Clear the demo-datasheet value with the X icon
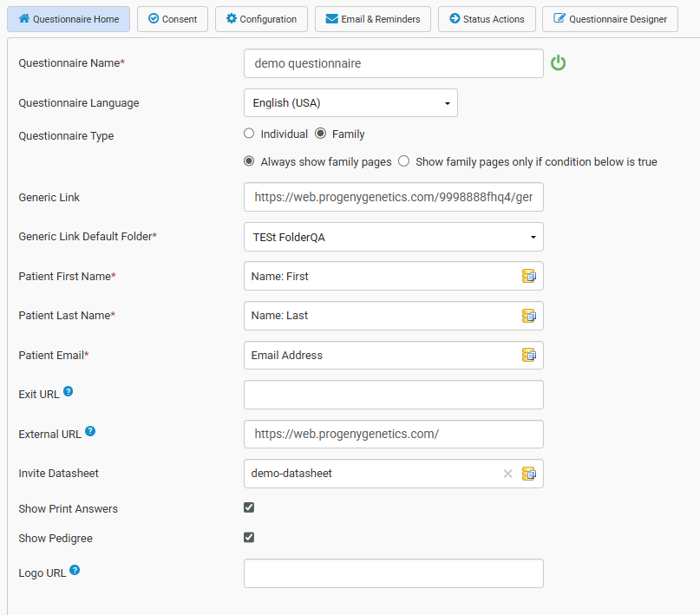The height and width of the screenshot is (615, 700). pyautogui.click(x=508, y=474)
